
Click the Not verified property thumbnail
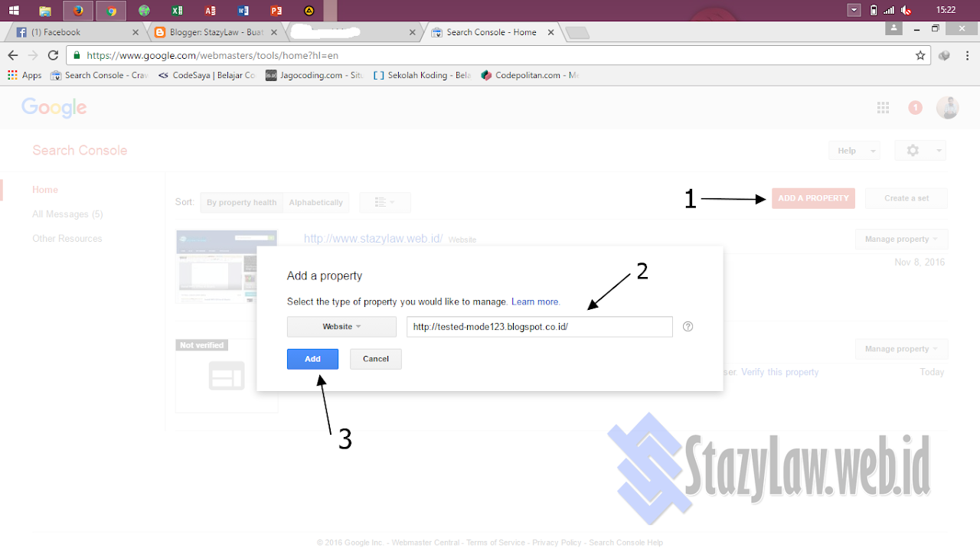click(x=227, y=376)
